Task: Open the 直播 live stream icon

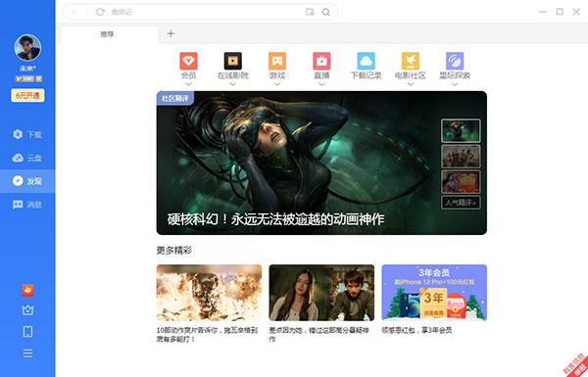Action: pyautogui.click(x=321, y=61)
